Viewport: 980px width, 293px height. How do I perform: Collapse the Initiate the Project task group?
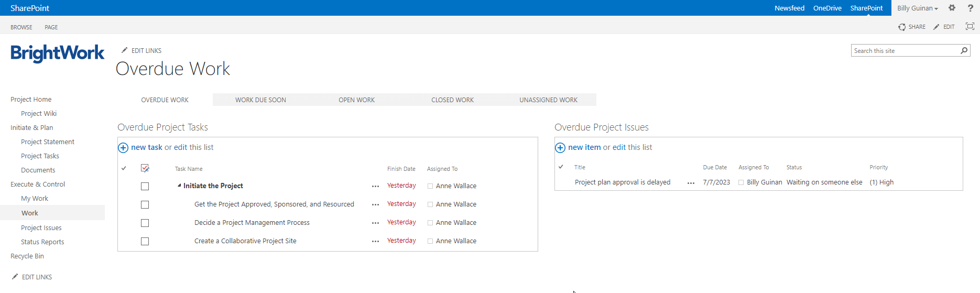(x=179, y=186)
